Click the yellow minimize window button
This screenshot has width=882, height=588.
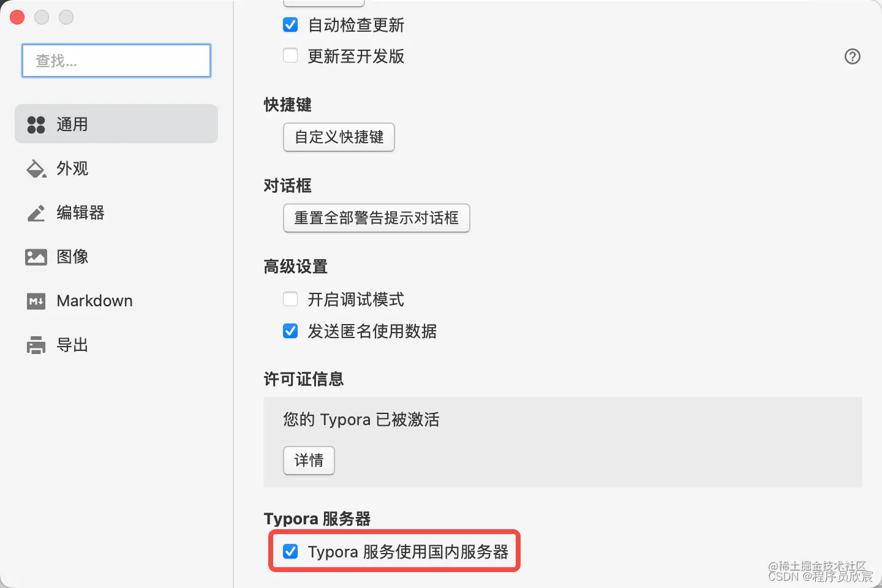click(x=42, y=17)
